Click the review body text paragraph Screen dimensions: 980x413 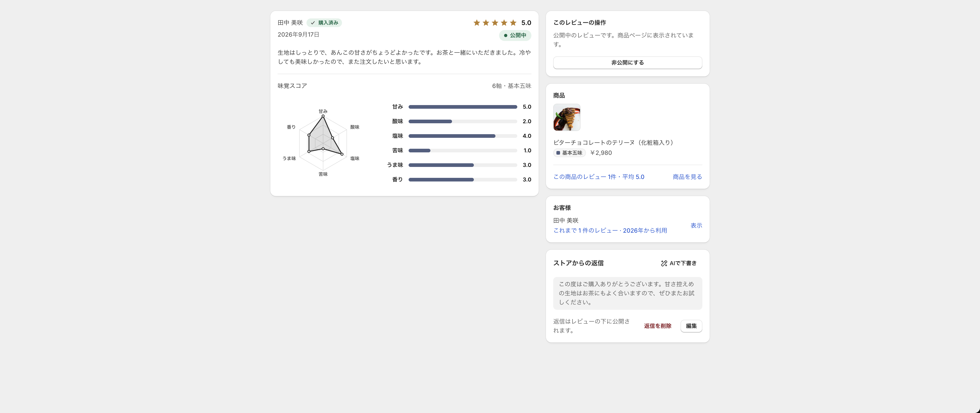(404, 57)
